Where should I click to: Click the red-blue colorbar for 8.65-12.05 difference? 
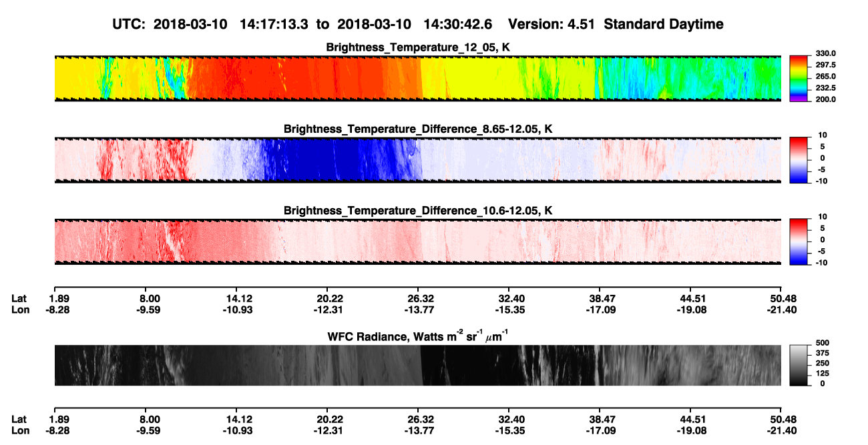coord(800,160)
